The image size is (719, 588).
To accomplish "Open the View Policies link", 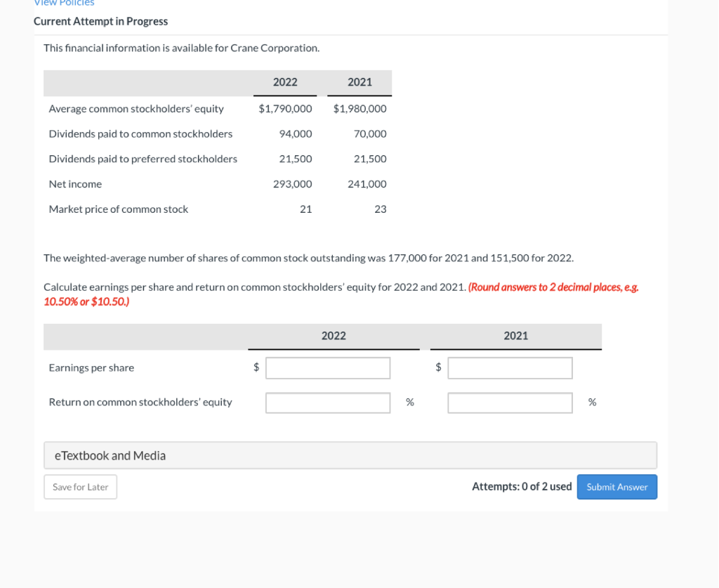I will pyautogui.click(x=63, y=3).
